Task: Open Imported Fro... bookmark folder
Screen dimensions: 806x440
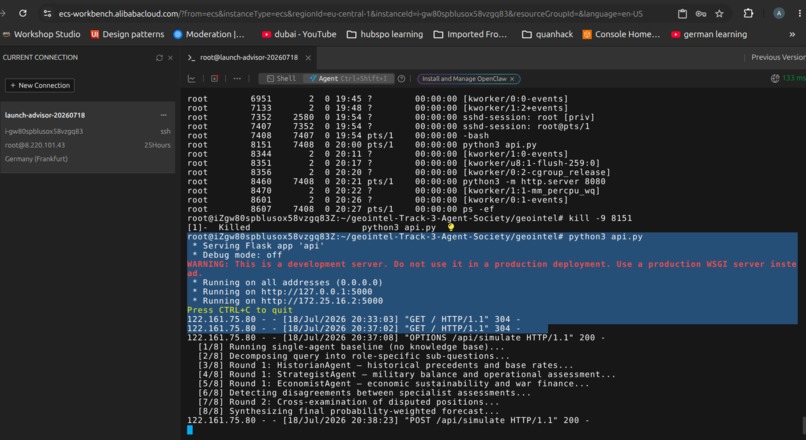Action: pos(470,34)
